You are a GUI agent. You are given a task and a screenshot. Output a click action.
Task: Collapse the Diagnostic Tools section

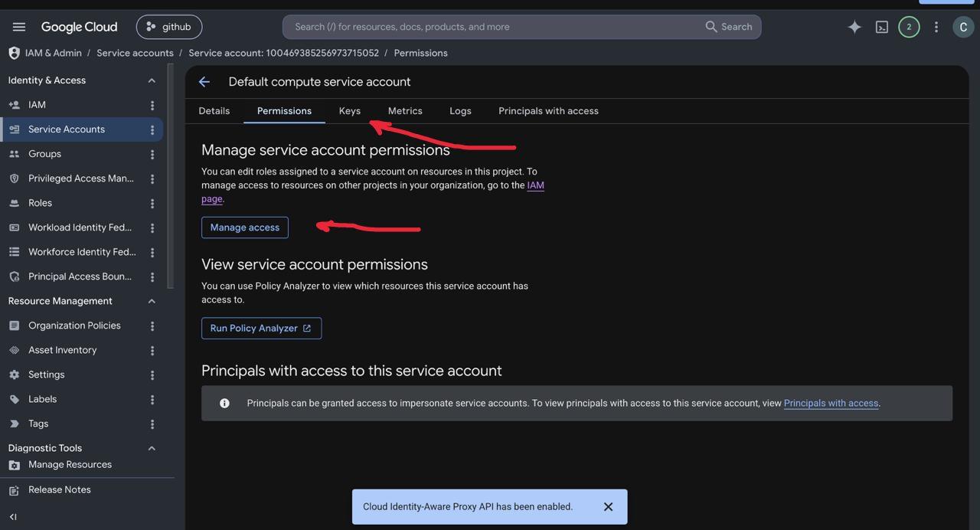click(x=152, y=448)
